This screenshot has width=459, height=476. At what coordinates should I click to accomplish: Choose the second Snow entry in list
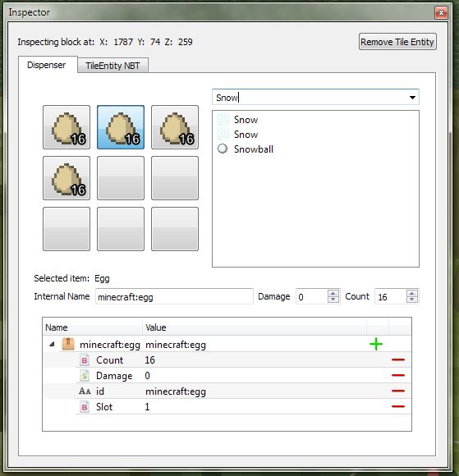click(246, 135)
